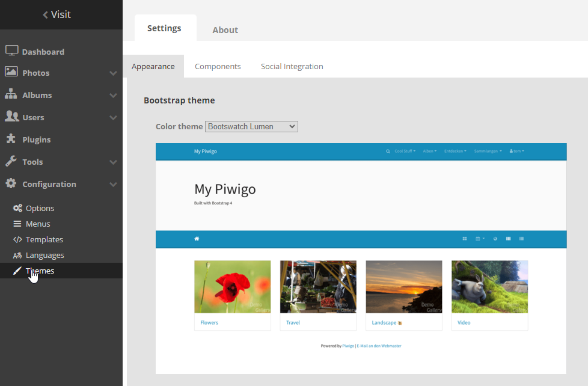Click the Landscape album link
This screenshot has width=588, height=386.
tap(384, 323)
